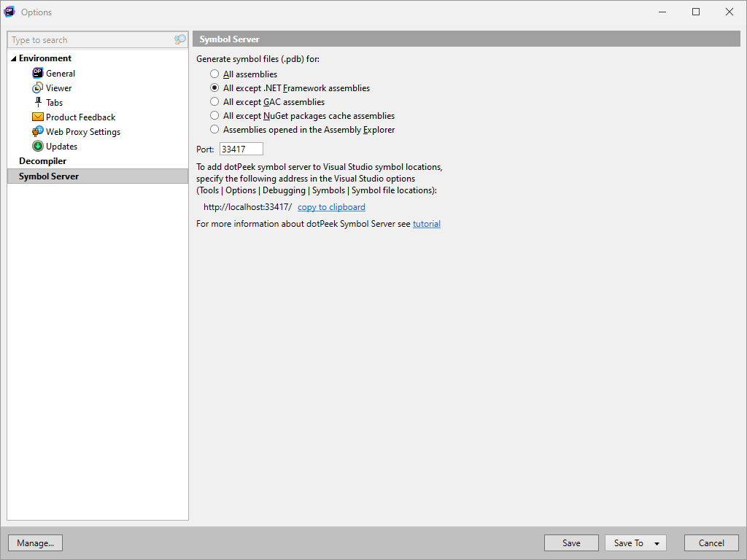The image size is (747, 560).
Task: Click the Generate symbol files (.pdb) for label
Action: [x=258, y=59]
